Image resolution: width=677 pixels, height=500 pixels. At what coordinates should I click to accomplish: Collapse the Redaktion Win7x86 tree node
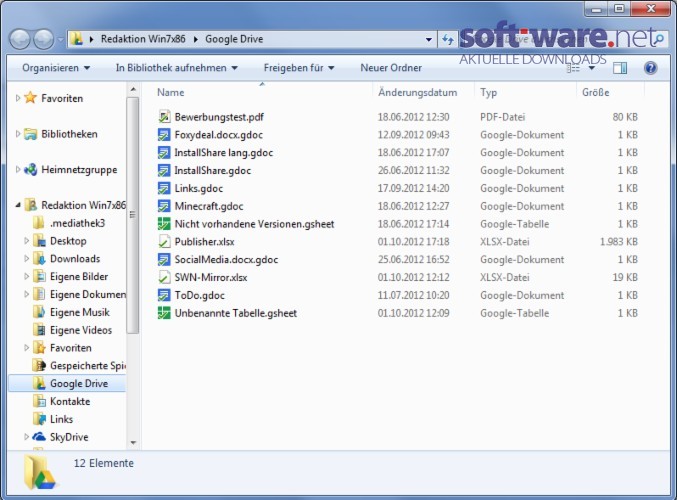click(x=18, y=205)
